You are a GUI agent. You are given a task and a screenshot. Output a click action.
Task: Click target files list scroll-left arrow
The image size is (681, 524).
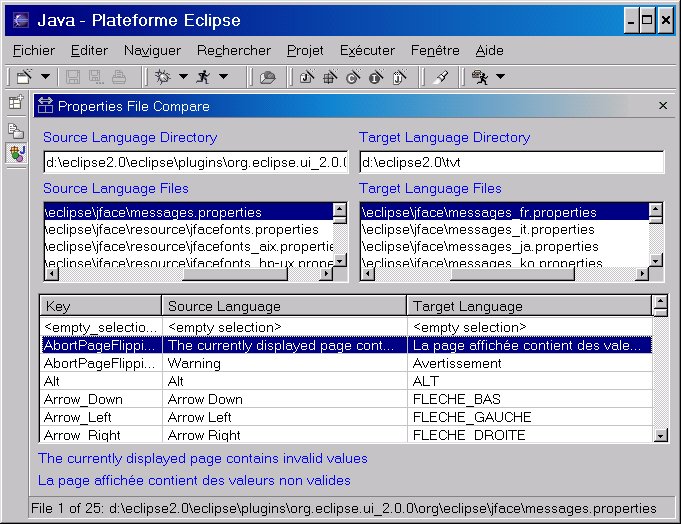click(x=368, y=274)
